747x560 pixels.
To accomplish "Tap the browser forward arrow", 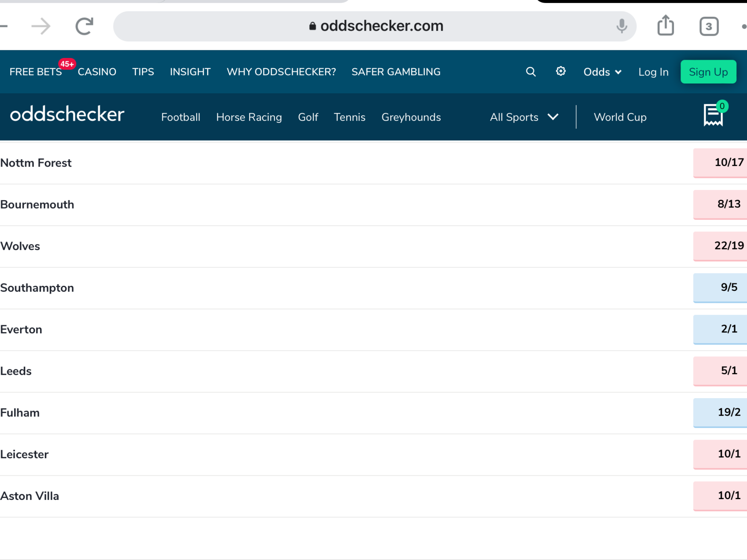I will (41, 26).
